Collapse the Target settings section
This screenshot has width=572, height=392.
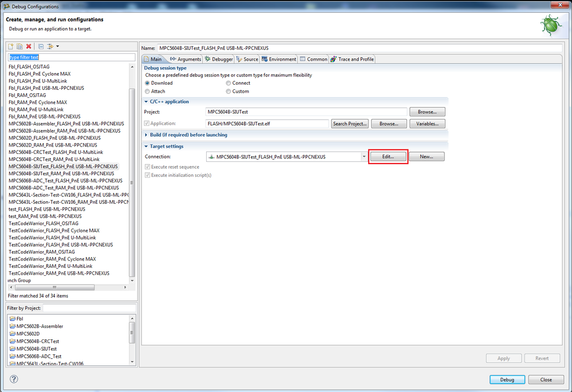(x=146, y=146)
